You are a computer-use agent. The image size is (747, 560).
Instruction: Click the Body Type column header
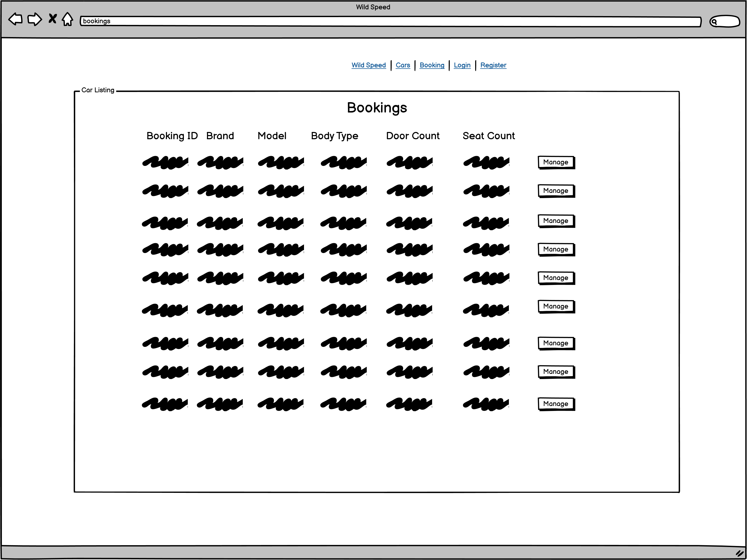[x=334, y=136]
